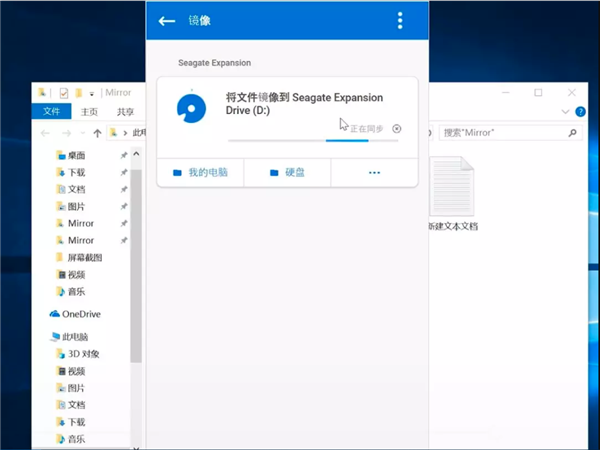Select OneDrive in the navigation pane

pyautogui.click(x=75, y=314)
